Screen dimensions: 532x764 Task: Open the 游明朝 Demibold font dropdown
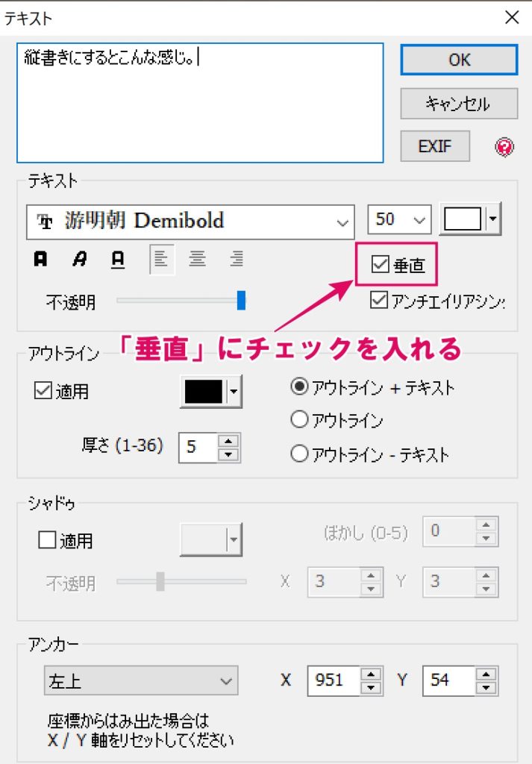[x=190, y=222]
